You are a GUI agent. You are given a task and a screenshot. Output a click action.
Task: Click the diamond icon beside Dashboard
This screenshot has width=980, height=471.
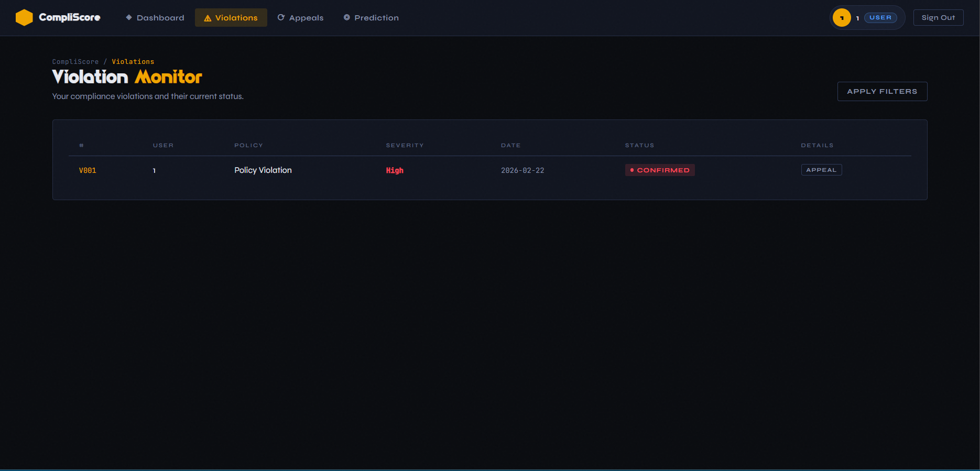coord(129,18)
